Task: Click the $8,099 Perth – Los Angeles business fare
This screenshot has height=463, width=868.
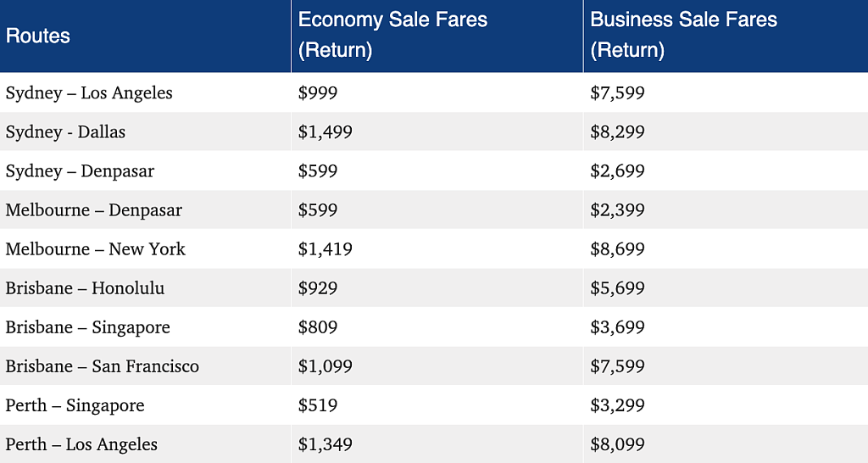Action: pos(617,444)
